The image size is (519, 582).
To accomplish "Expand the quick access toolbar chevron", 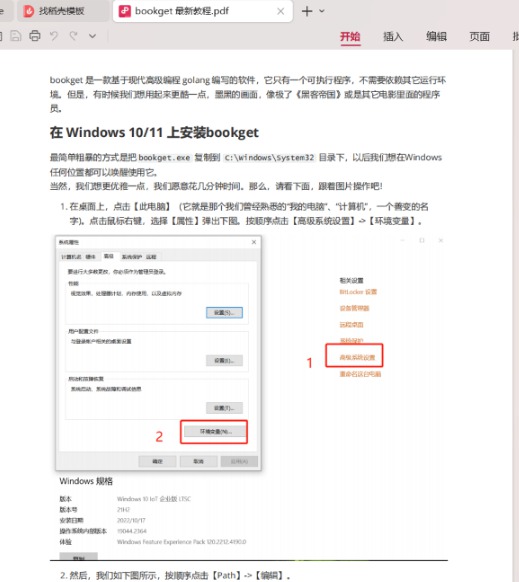I will 92,36.
